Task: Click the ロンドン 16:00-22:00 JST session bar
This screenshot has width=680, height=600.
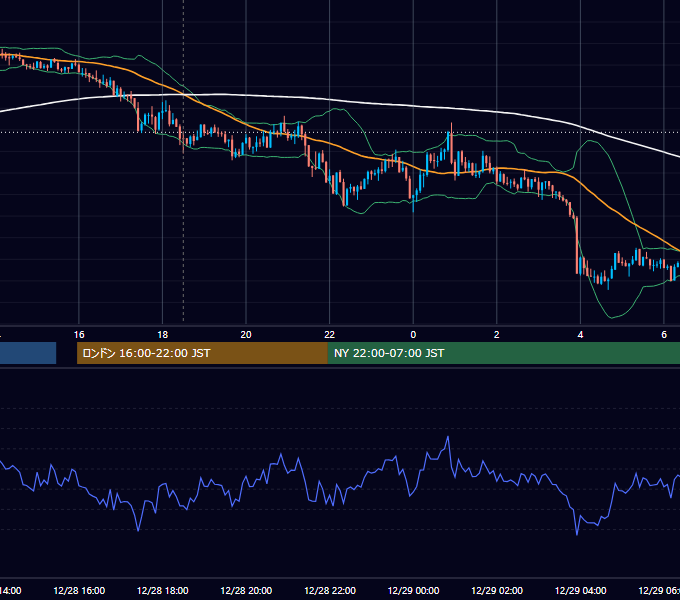Action: pyautogui.click(x=202, y=353)
